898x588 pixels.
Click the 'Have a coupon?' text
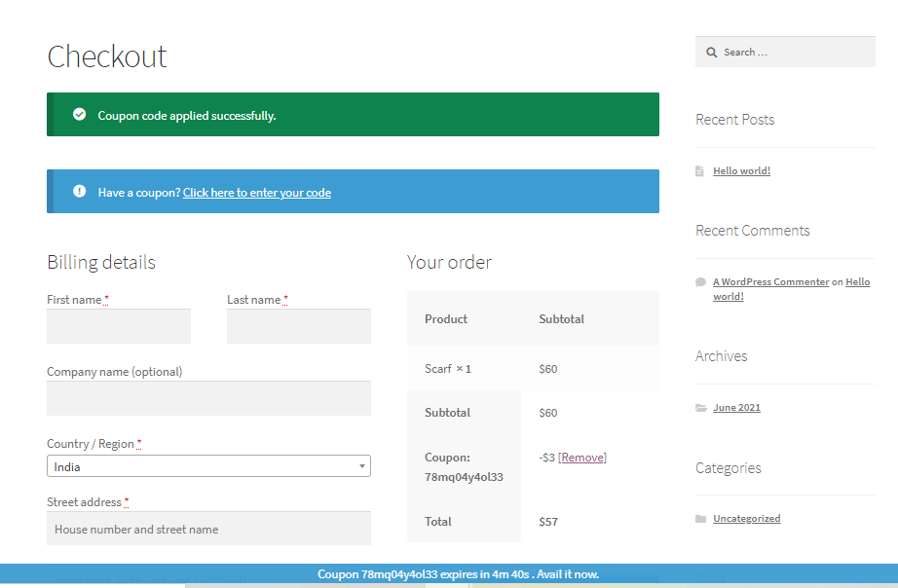139,193
